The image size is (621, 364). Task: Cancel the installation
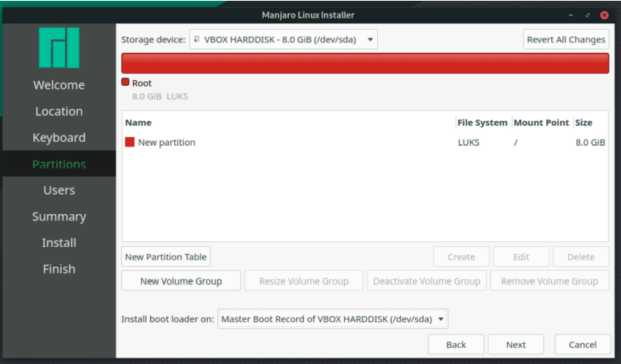(x=582, y=345)
